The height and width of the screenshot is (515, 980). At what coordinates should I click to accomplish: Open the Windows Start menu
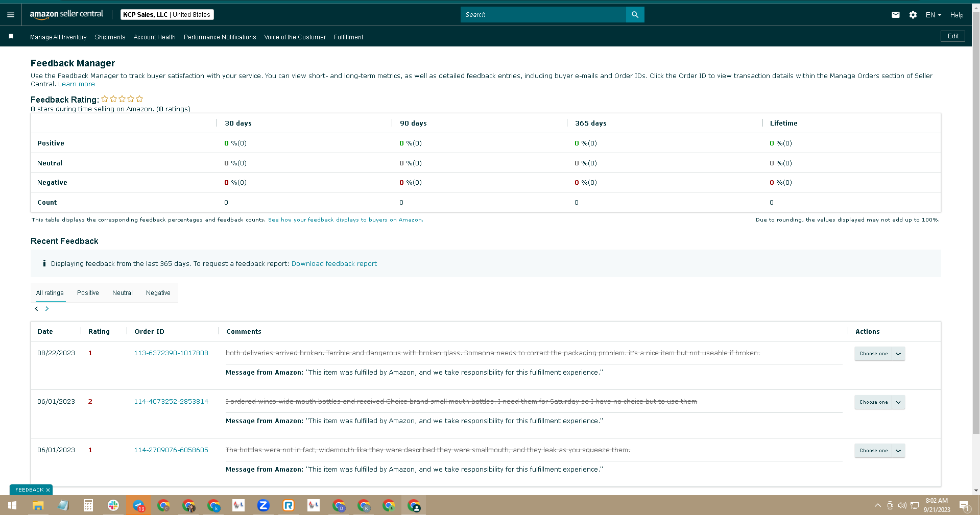12,505
